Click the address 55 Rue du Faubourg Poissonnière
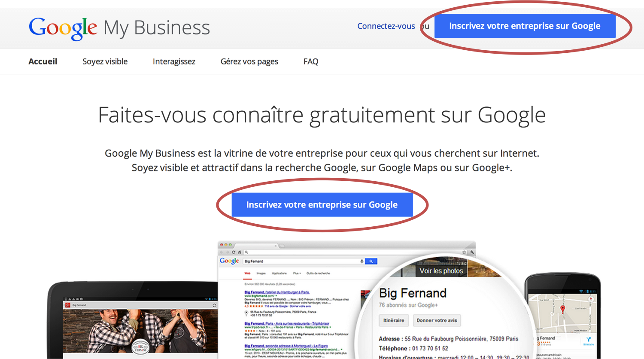The height and width of the screenshot is (359, 644). 462,339
